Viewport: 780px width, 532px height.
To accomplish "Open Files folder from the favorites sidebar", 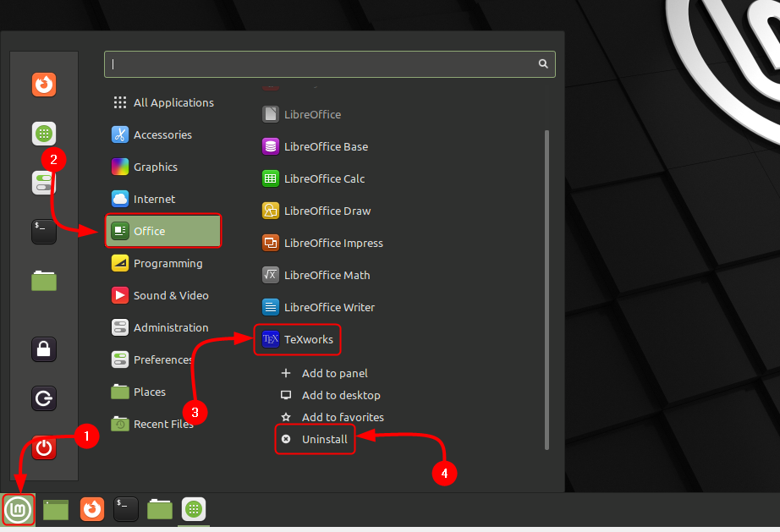I will tap(44, 281).
